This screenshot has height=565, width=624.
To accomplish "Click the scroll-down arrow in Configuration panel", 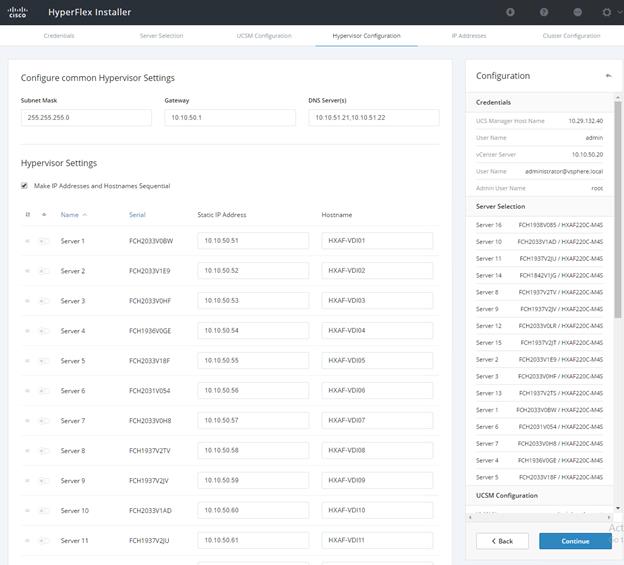I will pos(618,508).
